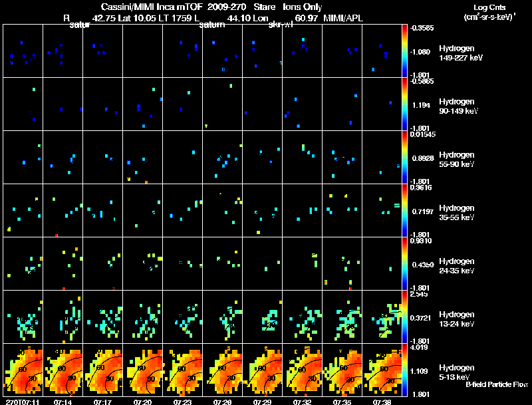This screenshot has width=532, height=405.
Task: Select the 'Hydrogen 90-149 keV' row label
Action: [459, 106]
